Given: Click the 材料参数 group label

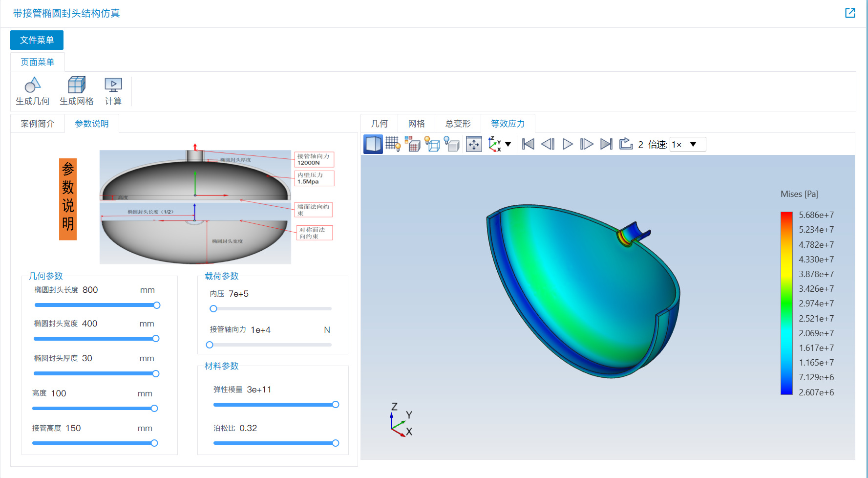Looking at the screenshot, I should coord(222,366).
